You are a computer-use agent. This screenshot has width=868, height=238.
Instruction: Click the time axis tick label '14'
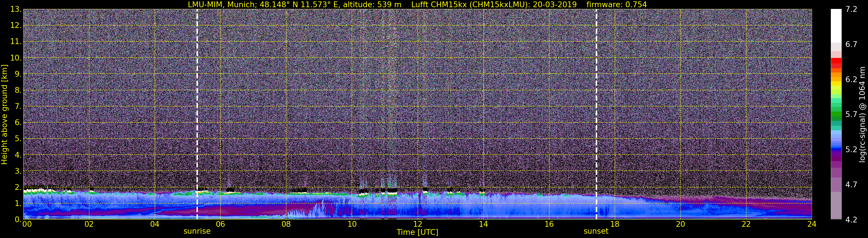pos(483,224)
